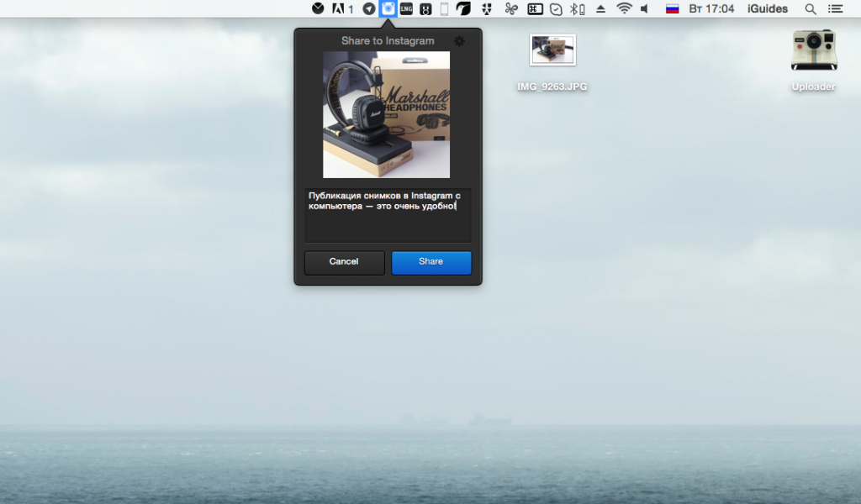Open the Adobe Creative Cloud icon showing 1
Screen dimensions: 861x504
(x=342, y=8)
